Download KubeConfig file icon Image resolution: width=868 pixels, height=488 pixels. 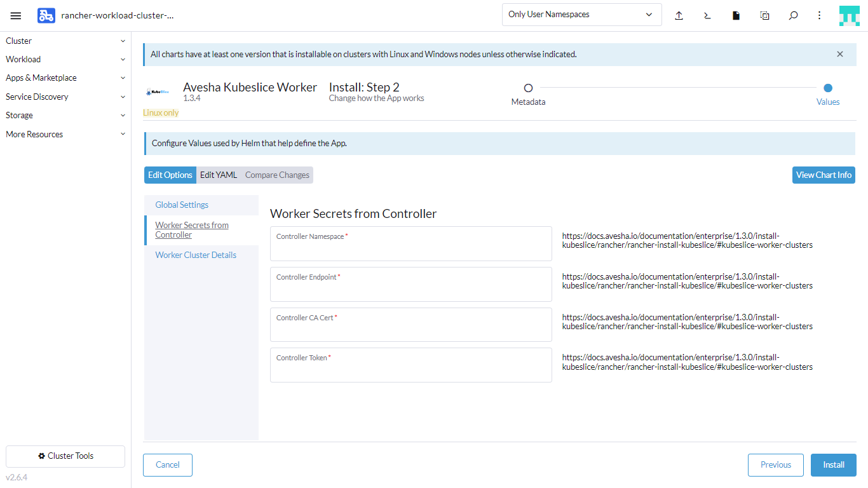(736, 15)
